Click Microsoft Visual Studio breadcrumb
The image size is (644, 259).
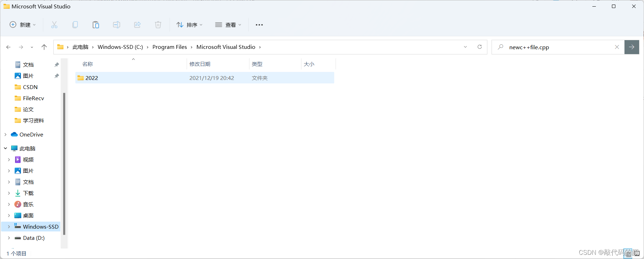(x=226, y=47)
